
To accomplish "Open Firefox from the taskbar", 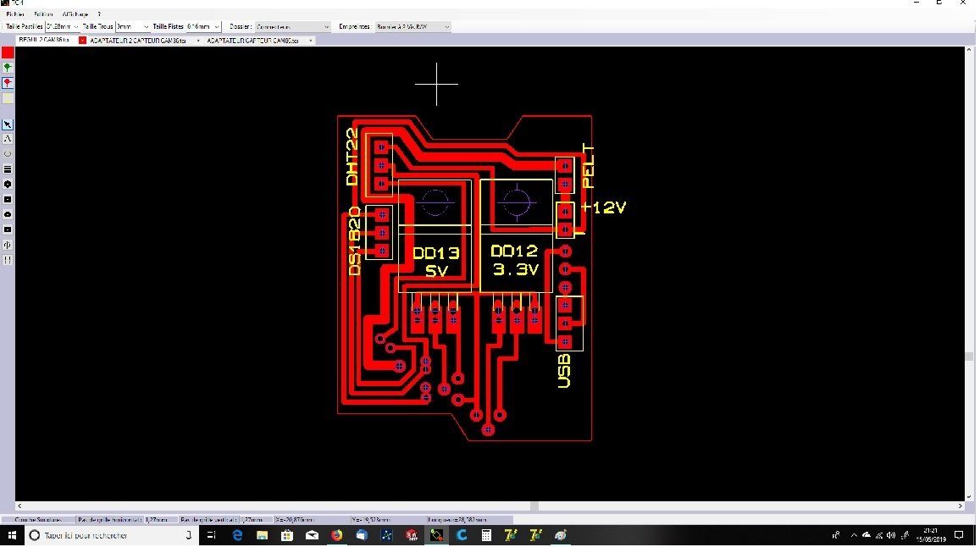I will click(337, 535).
